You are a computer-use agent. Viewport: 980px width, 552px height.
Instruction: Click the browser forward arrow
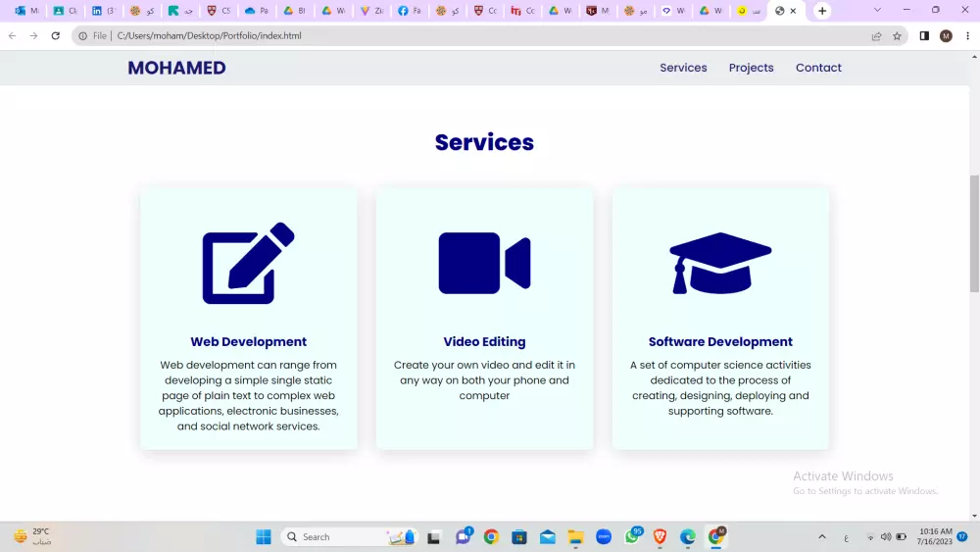coord(33,35)
